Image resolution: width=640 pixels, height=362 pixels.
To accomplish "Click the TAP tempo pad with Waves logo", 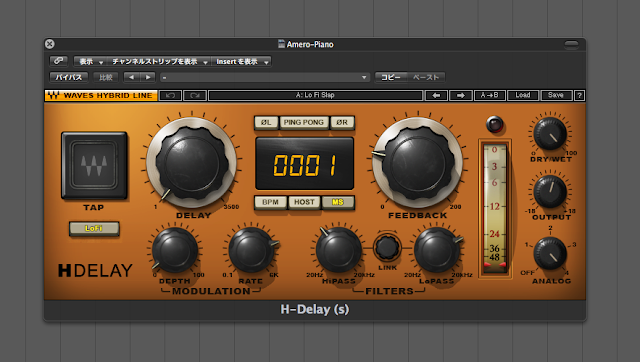I will (94, 165).
